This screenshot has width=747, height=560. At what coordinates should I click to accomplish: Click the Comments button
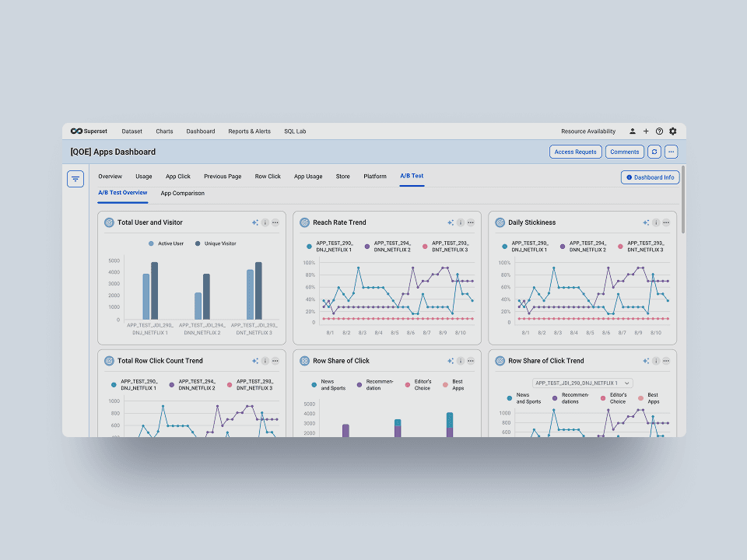[625, 152]
